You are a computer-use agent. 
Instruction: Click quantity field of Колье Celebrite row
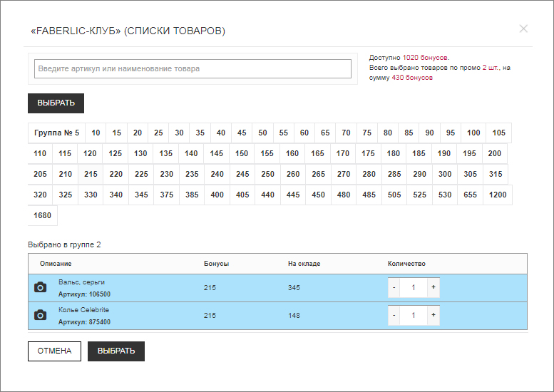coord(414,315)
